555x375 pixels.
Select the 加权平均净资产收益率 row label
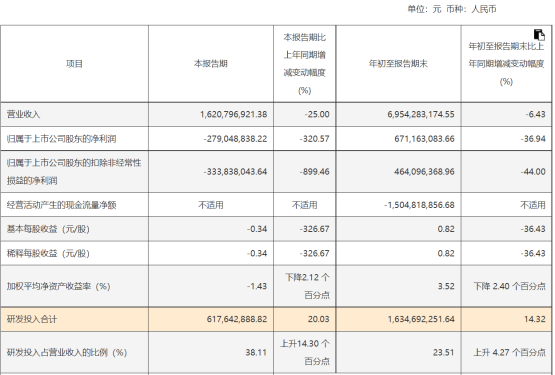click(59, 286)
